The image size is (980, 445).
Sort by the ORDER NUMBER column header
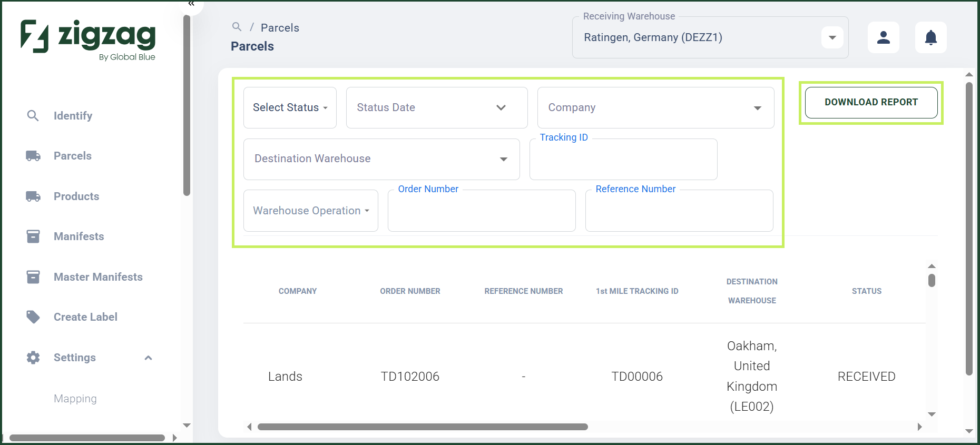410,291
